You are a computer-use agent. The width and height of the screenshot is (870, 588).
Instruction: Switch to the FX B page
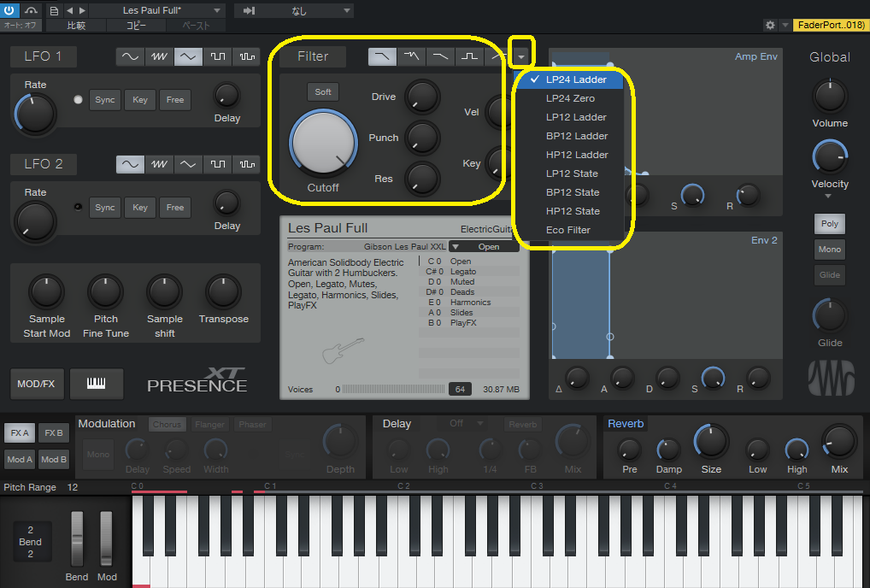pos(53,432)
